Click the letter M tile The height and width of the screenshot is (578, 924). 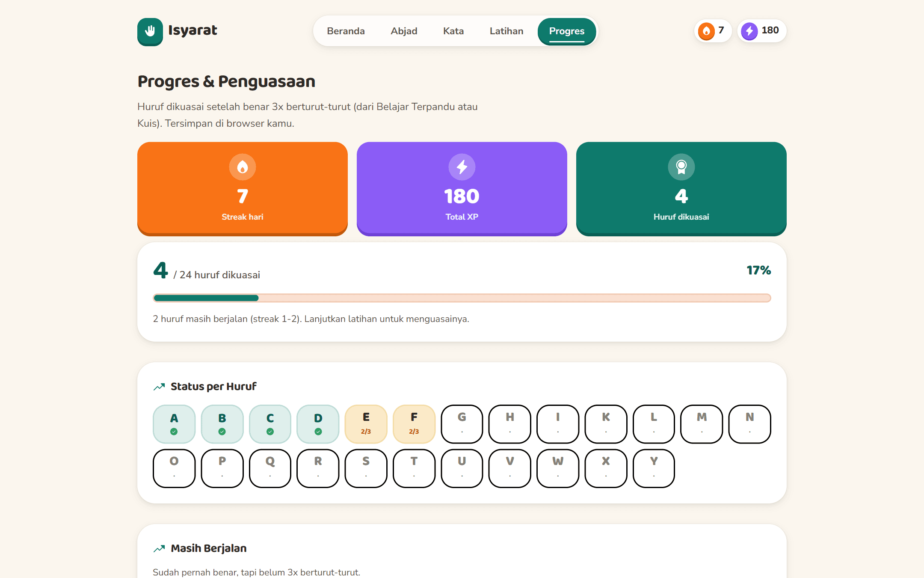point(702,424)
